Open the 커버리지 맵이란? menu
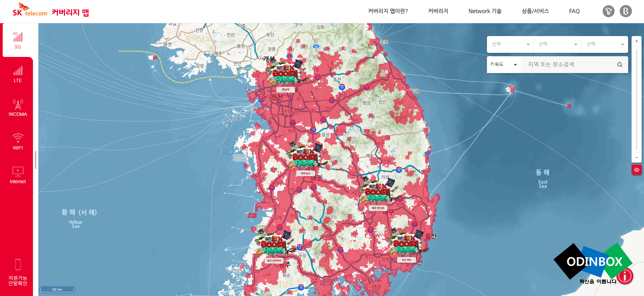This screenshot has height=296, width=644. 388,11
